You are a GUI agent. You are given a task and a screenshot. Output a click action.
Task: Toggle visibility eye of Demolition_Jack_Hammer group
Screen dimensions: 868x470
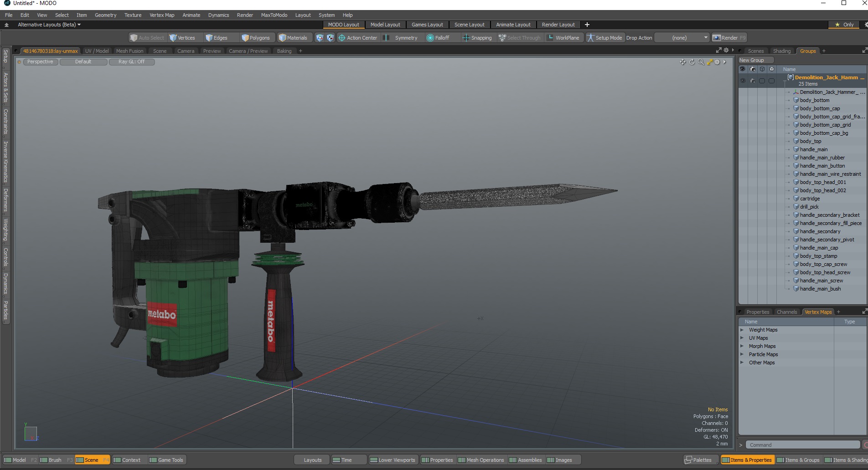pyautogui.click(x=743, y=81)
